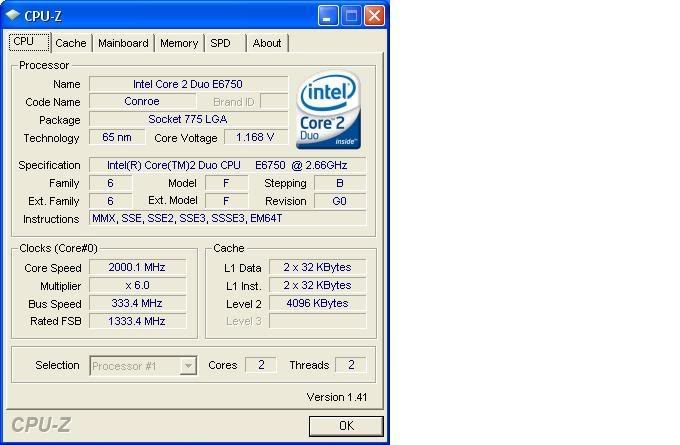Screen dimensions: 680x445
Task: Go to the SPD tab
Action: (x=220, y=43)
